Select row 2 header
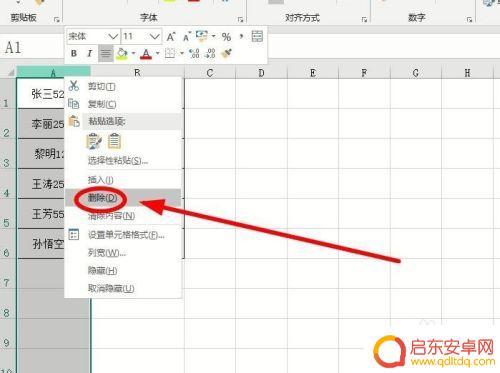The image size is (500, 373). (8, 124)
